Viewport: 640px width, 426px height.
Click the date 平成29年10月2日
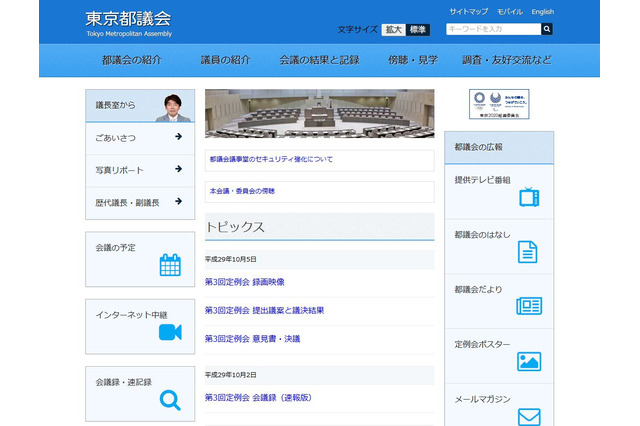pyautogui.click(x=231, y=375)
